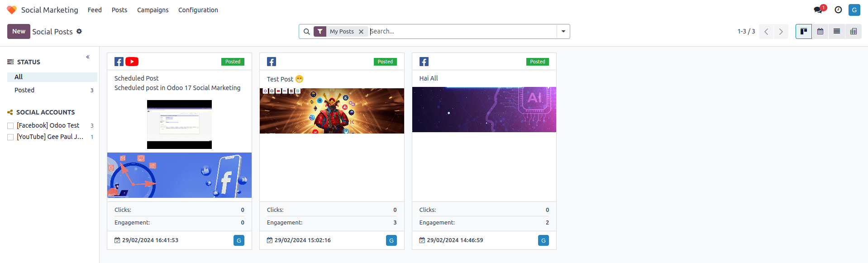Check the [Facebook] Odoo Test account
Viewport: 868px width, 263px height.
coord(10,126)
